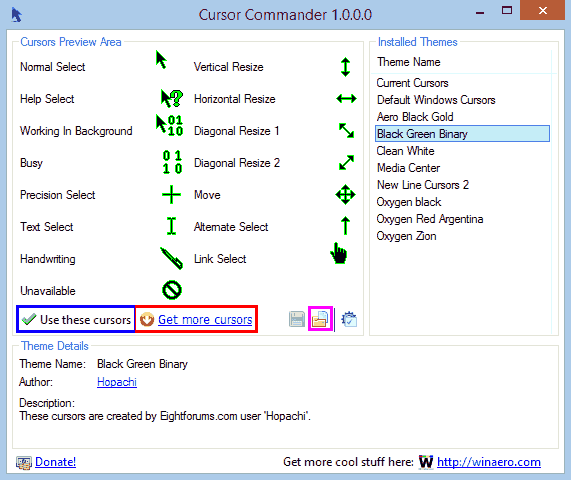This screenshot has width=571, height=480.
Task: Click the Donate! link
Action: (55, 462)
